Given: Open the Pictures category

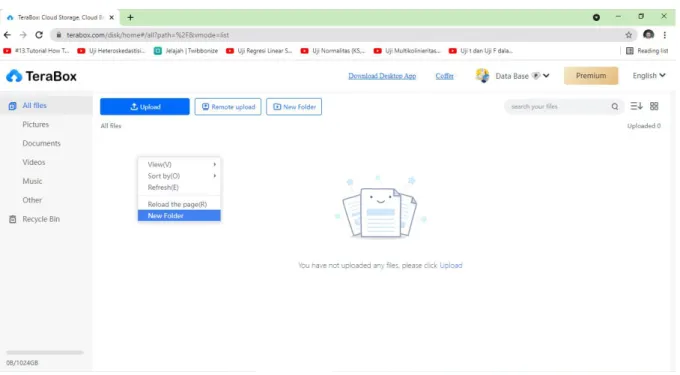Looking at the screenshot, I should click(36, 124).
